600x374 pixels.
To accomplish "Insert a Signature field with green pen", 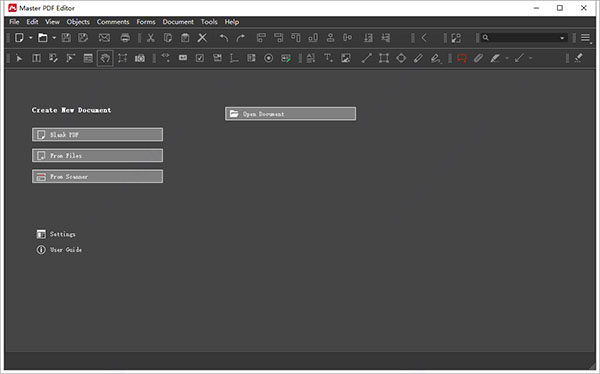I will pos(286,58).
